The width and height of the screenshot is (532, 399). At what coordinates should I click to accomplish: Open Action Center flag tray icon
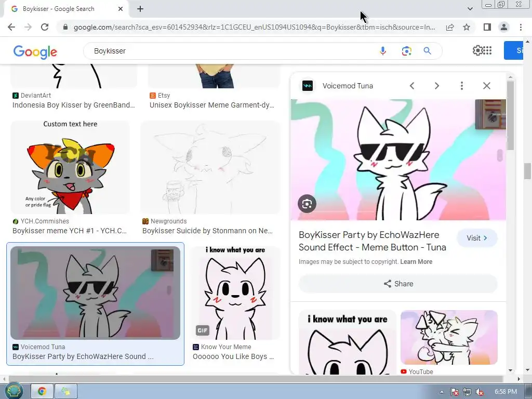click(x=454, y=392)
